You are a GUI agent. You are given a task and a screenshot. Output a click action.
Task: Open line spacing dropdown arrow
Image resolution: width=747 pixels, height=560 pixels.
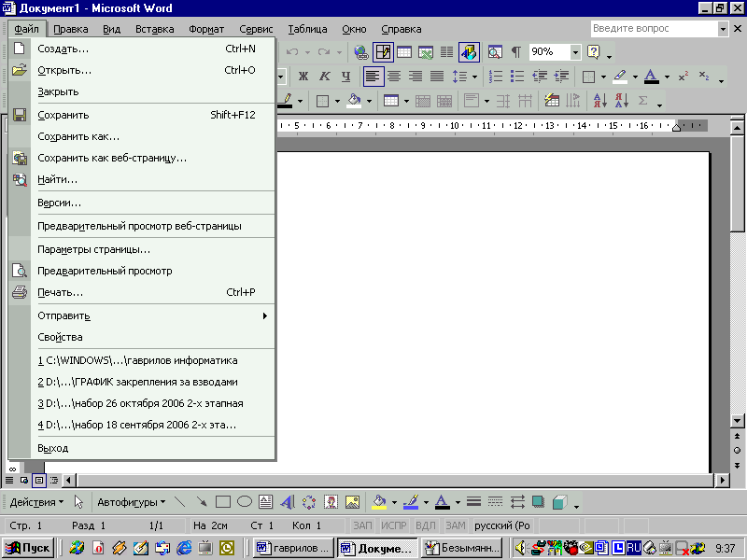coord(474,77)
